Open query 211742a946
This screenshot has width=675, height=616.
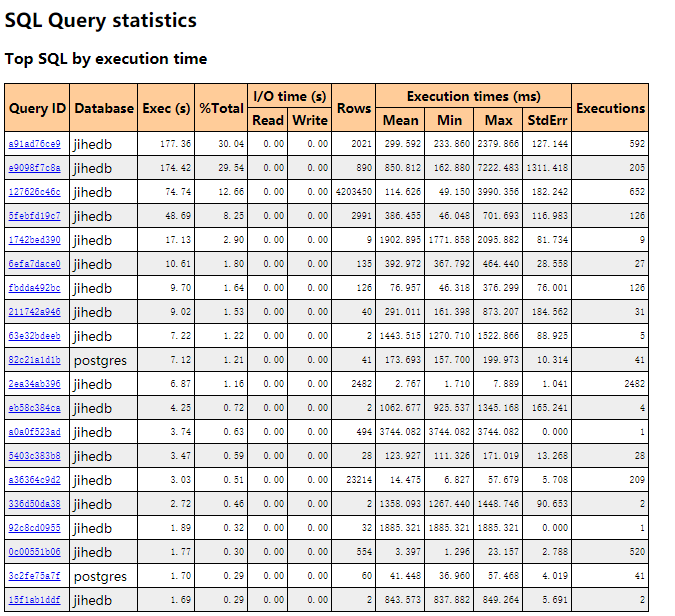[34, 312]
